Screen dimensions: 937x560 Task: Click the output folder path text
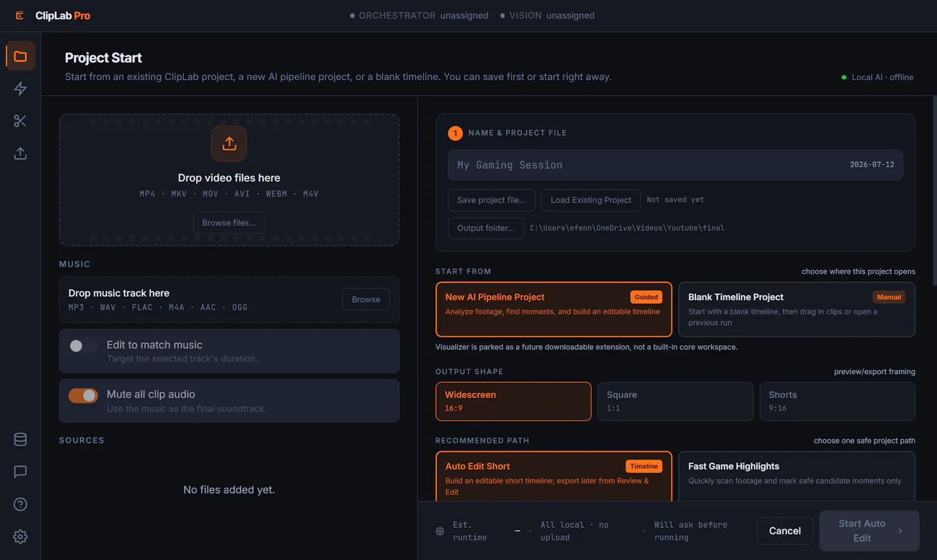pyautogui.click(x=627, y=228)
